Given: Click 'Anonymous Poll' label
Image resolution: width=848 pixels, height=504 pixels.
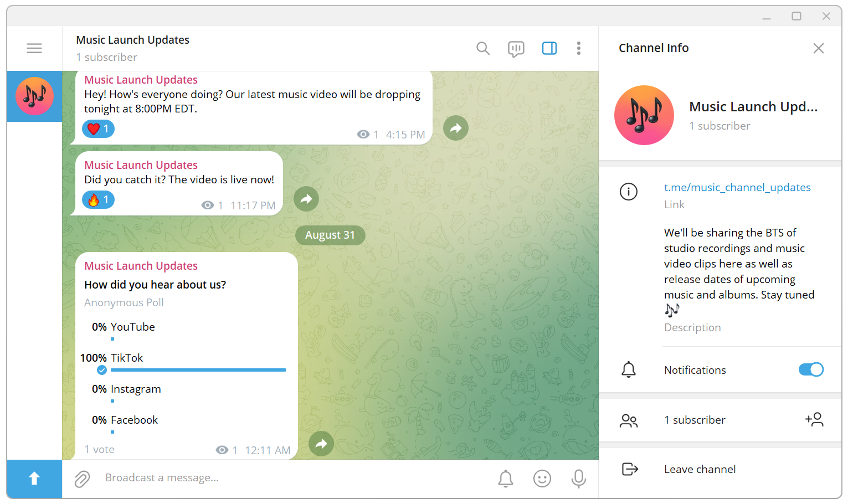Looking at the screenshot, I should coord(124,302).
